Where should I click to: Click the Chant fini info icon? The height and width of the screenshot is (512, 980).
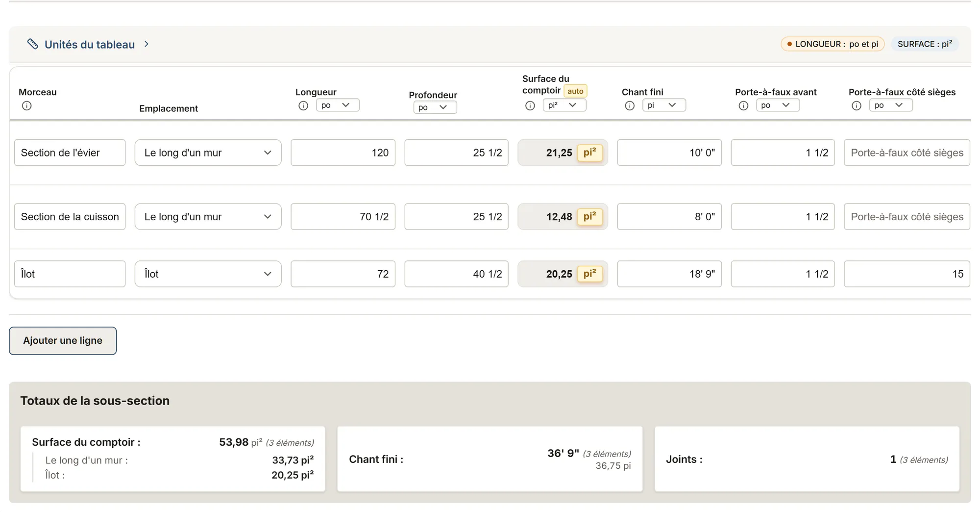630,105
